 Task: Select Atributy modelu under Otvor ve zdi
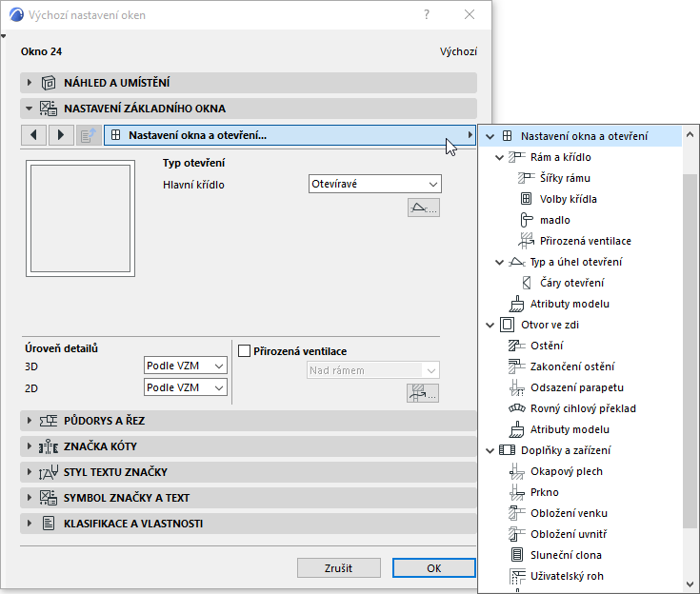click(x=570, y=429)
